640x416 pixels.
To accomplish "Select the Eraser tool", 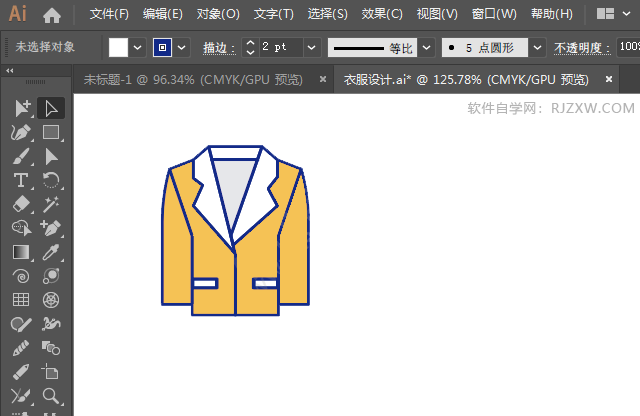I will (x=20, y=204).
